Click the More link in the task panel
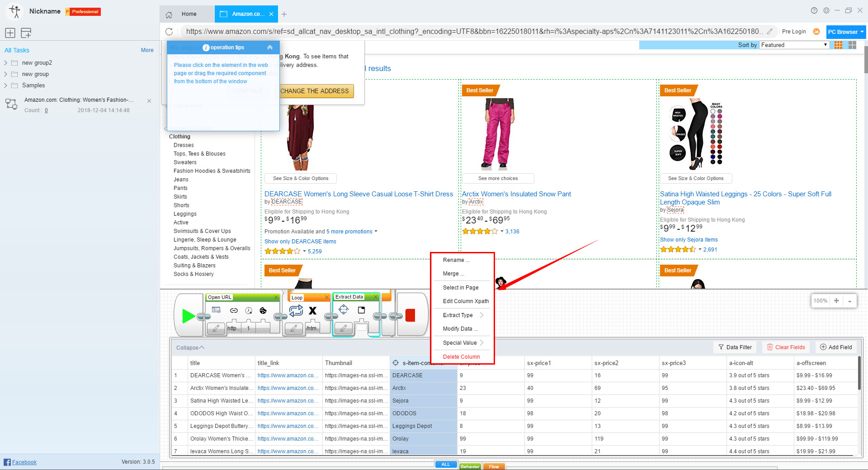 point(147,50)
